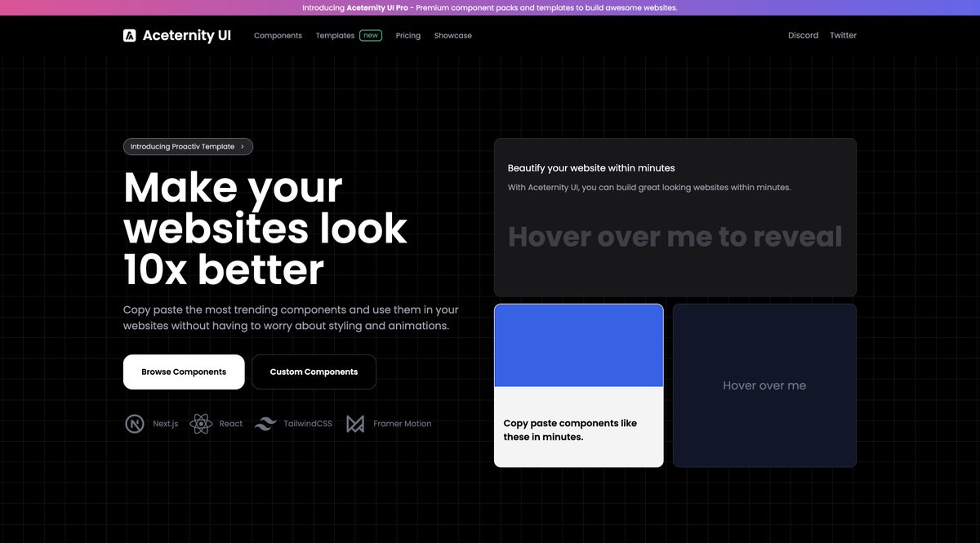980x543 pixels.
Task: Click the 'Hover over me' dark card
Action: coord(764,385)
